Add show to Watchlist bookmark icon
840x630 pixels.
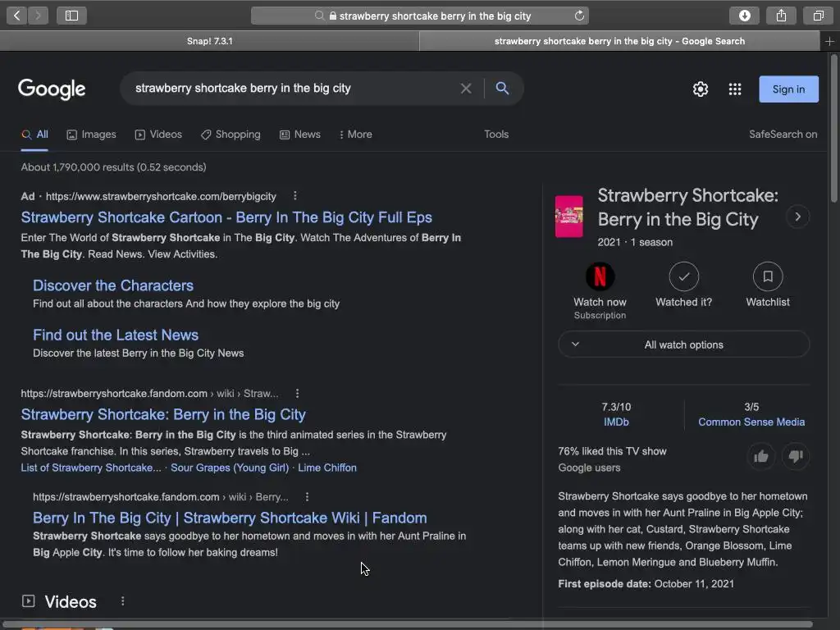(x=768, y=276)
